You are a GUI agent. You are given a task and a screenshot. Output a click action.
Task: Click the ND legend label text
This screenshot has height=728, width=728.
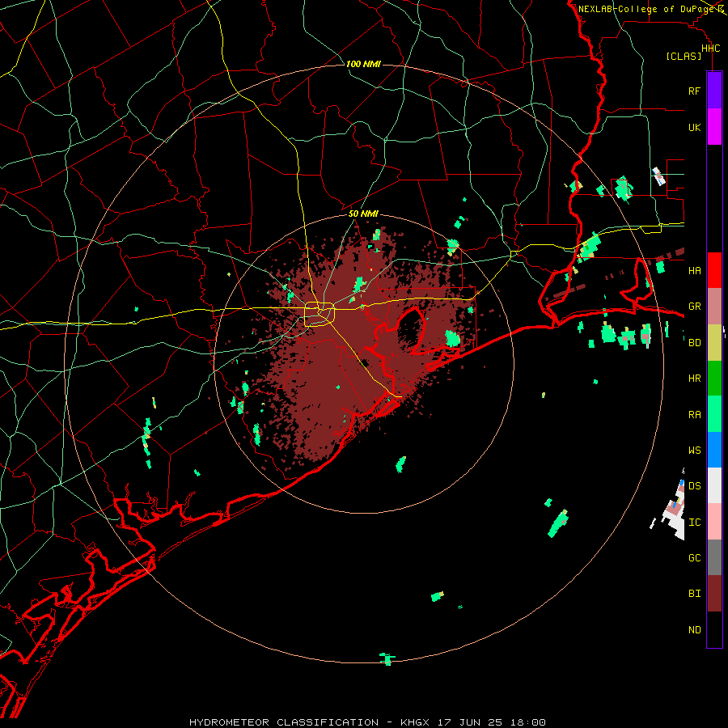[x=694, y=629]
